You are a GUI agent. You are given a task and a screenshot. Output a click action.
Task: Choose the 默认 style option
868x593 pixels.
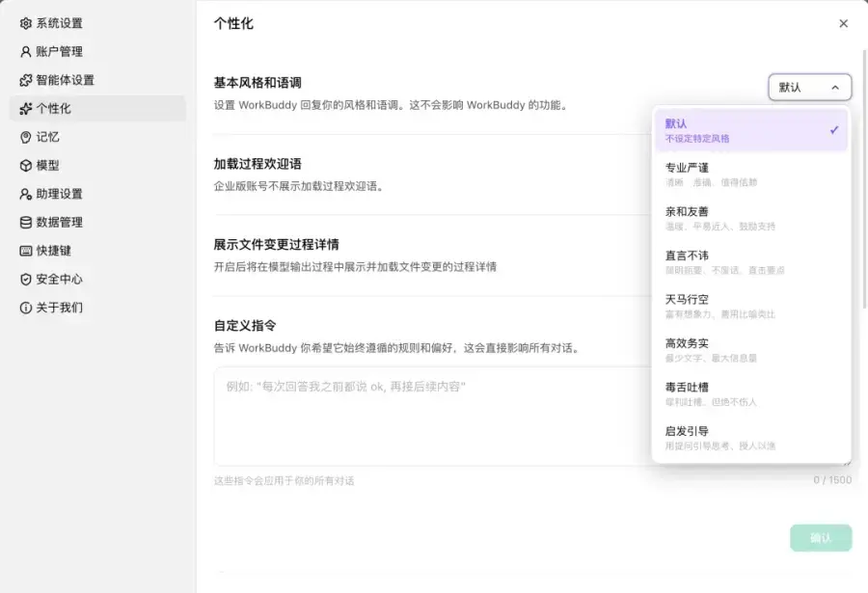(751, 130)
